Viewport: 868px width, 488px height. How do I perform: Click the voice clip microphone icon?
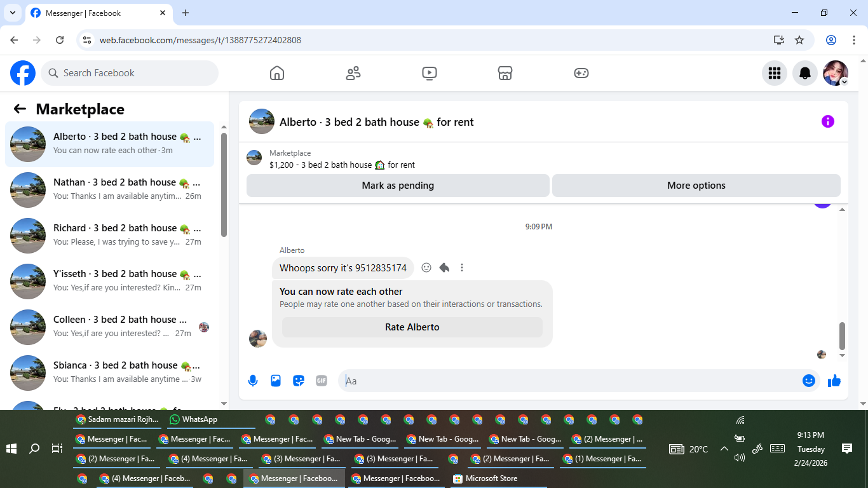coord(253,381)
